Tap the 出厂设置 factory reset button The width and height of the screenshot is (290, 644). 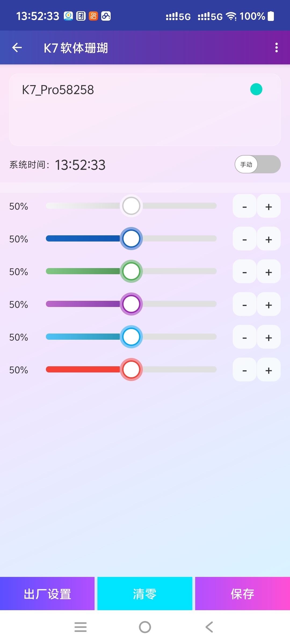(x=47, y=594)
